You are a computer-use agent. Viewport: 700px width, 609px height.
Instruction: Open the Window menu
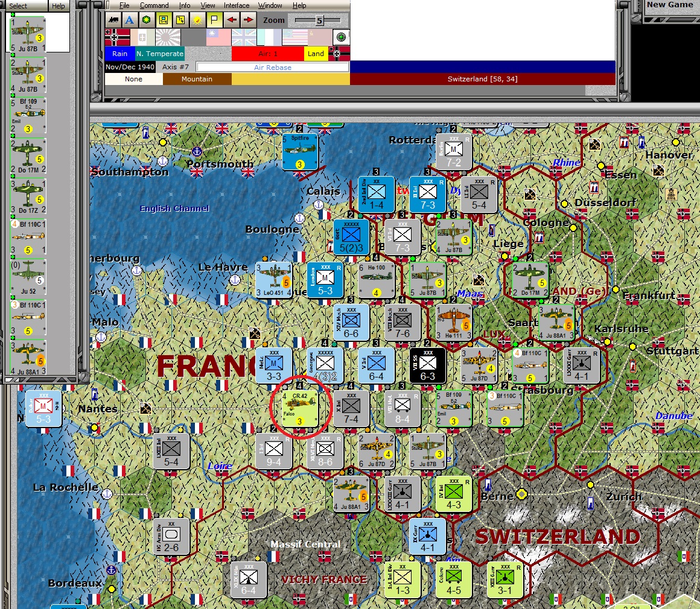(270, 5)
